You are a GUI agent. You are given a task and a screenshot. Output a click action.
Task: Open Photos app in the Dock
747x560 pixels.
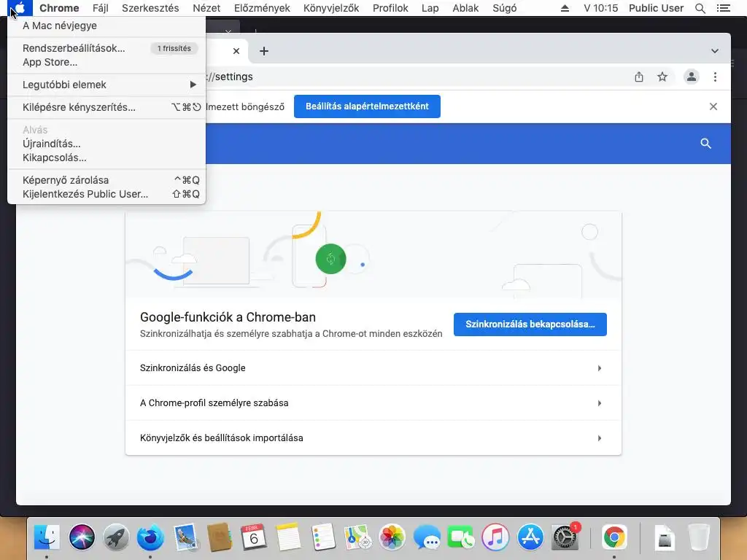click(x=392, y=537)
